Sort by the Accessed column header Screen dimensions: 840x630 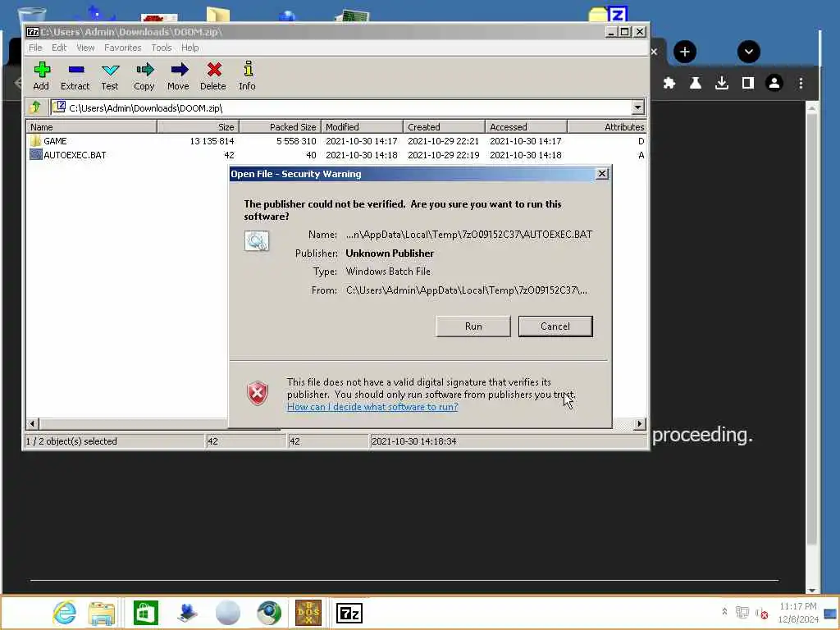(526, 127)
